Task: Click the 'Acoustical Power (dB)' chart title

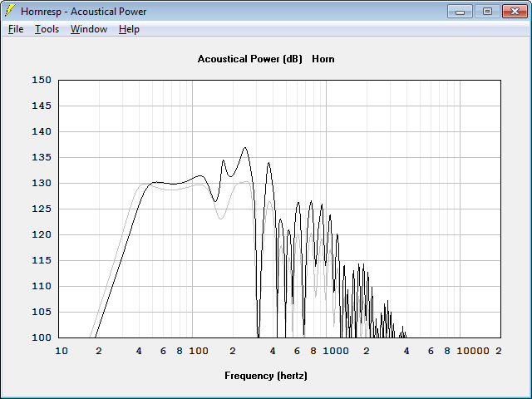Action: point(249,59)
